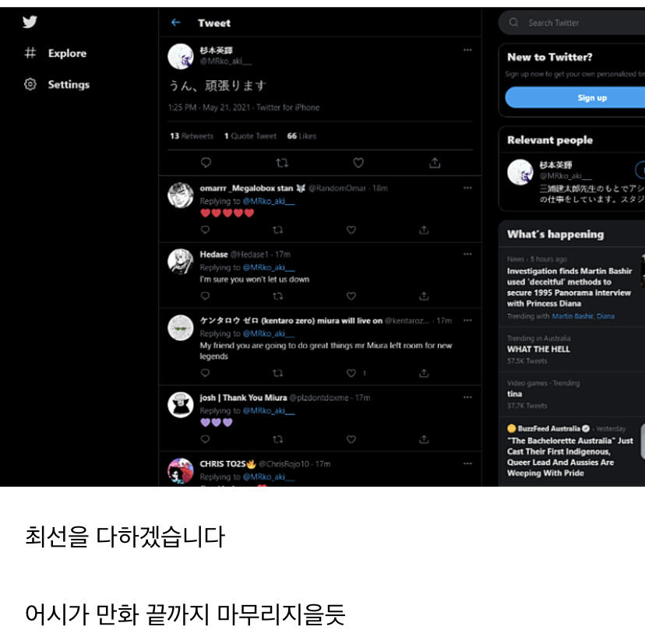Viewport: 645px width, 644px height.
Task: Open the @MRko_aki__ mention in Hedase's reply
Action: [x=269, y=267]
